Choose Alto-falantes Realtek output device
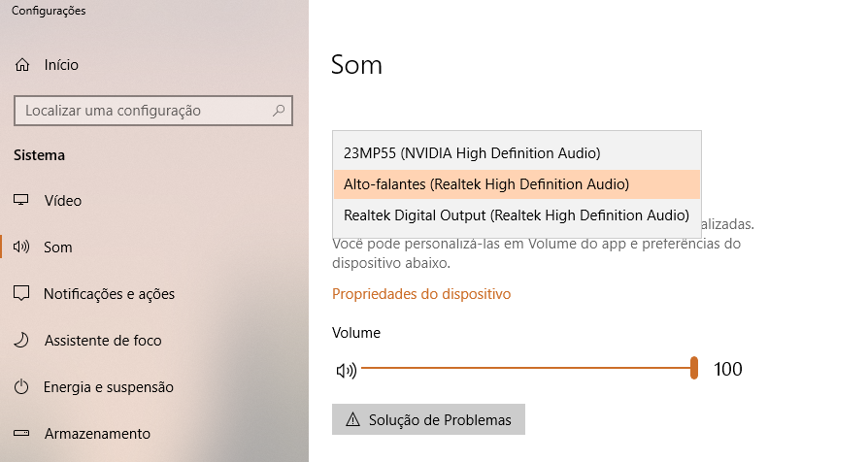The image size is (868, 462). [x=517, y=184]
